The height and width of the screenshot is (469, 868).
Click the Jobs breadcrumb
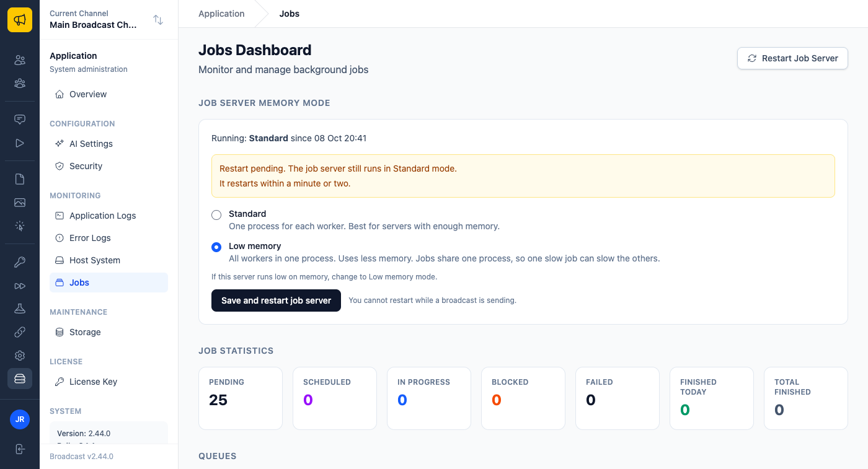point(290,14)
